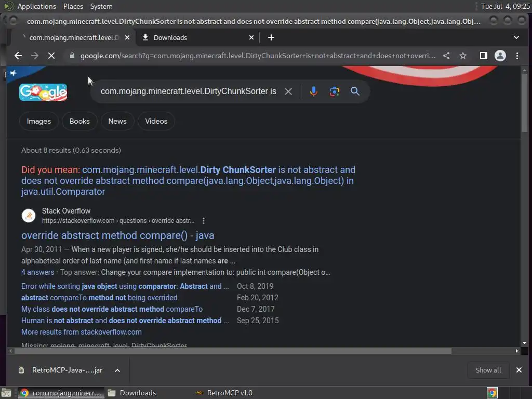This screenshot has height=399, width=532.
Task: Open the Did you mean suggestion link
Action: click(188, 180)
